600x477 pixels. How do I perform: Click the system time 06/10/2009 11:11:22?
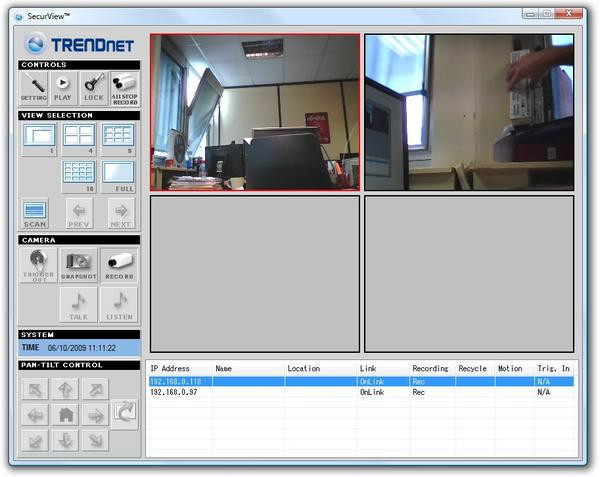tap(82, 348)
